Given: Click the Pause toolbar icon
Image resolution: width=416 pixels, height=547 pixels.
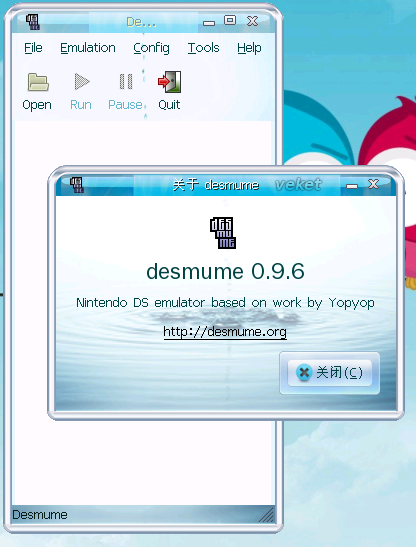Looking at the screenshot, I should click(x=126, y=82).
